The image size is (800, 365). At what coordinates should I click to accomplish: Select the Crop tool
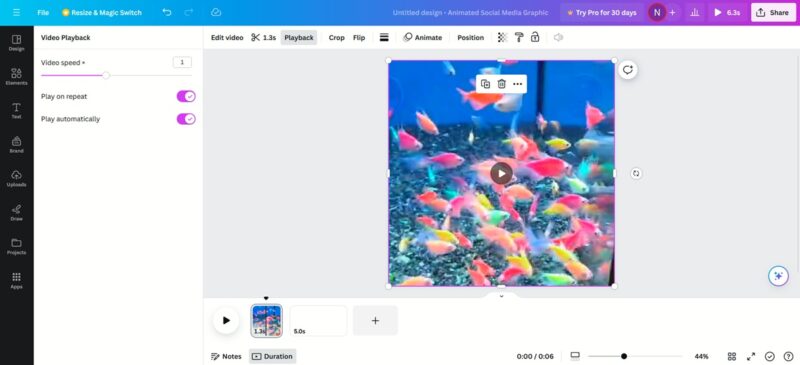click(x=336, y=38)
